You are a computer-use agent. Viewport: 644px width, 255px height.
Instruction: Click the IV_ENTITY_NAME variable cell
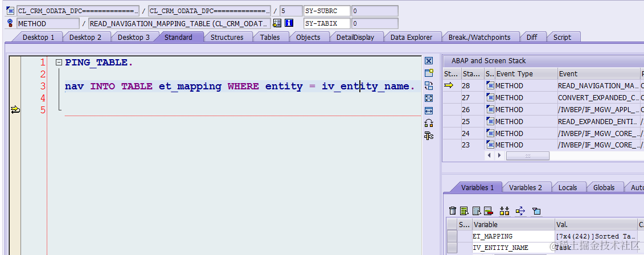[513, 248]
